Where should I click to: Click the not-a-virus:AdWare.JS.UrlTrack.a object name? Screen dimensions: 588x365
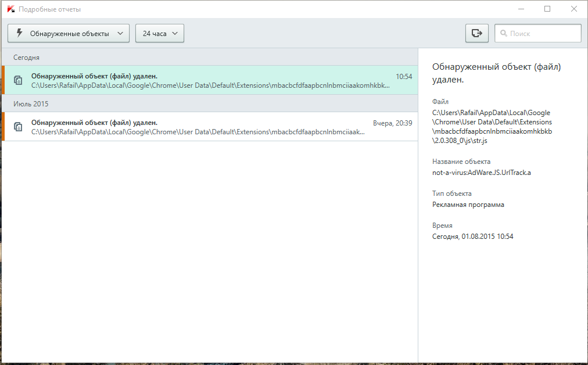[481, 173]
